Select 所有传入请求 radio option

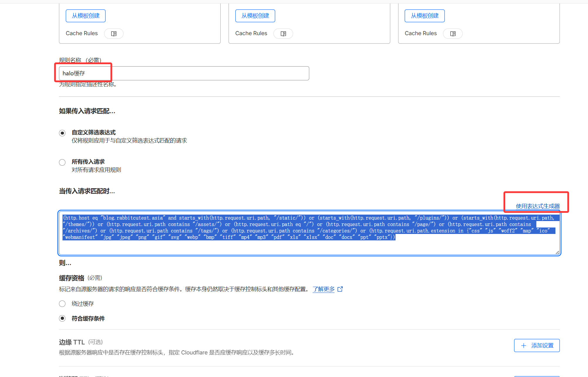[62, 162]
